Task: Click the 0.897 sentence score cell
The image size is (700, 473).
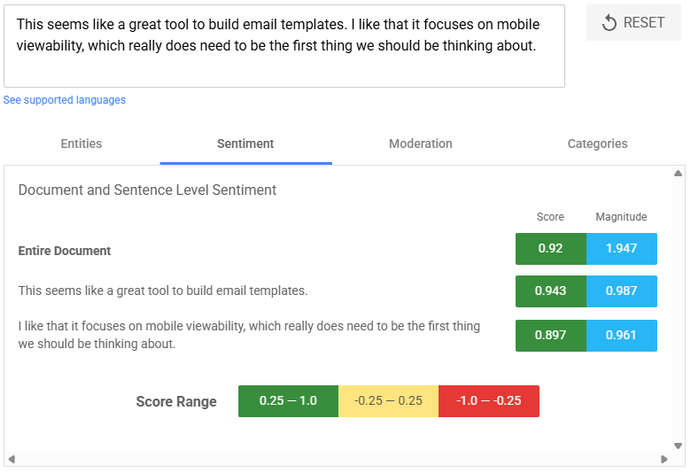Action: pos(550,336)
